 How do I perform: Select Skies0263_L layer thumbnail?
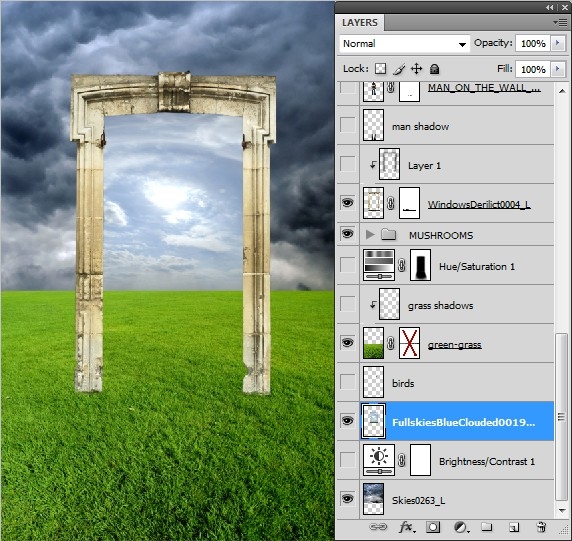pos(374,499)
